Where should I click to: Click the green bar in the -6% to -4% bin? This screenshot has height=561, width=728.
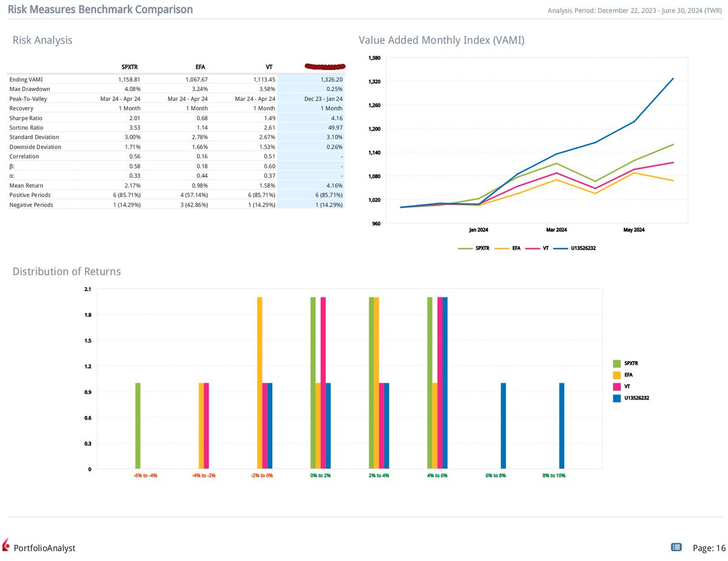[x=138, y=426]
